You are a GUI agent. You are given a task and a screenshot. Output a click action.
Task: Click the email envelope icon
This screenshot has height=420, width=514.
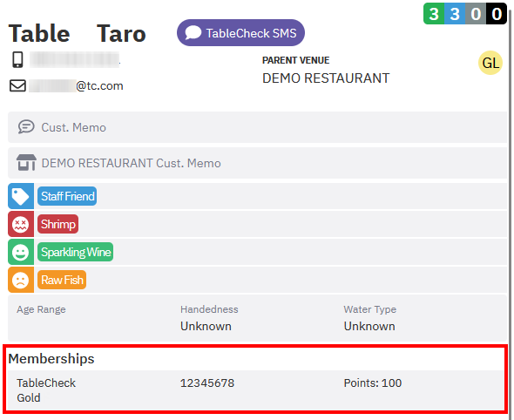point(17,86)
